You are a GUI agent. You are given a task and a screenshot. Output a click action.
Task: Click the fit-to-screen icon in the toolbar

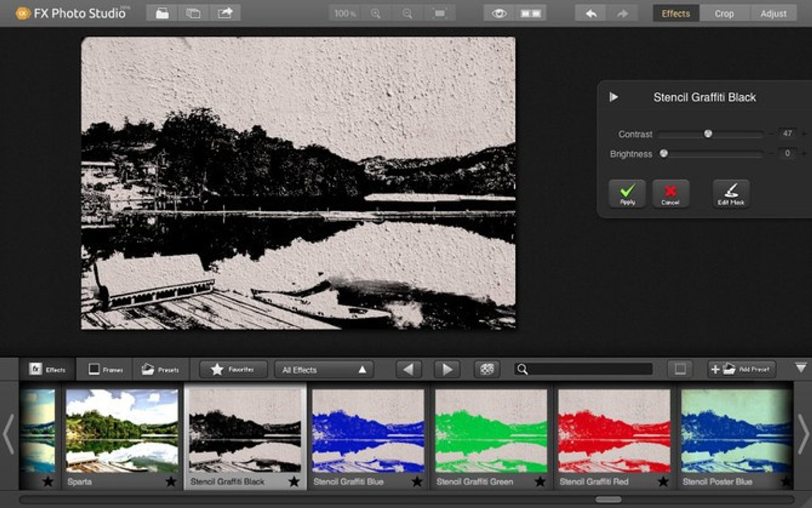tap(440, 13)
